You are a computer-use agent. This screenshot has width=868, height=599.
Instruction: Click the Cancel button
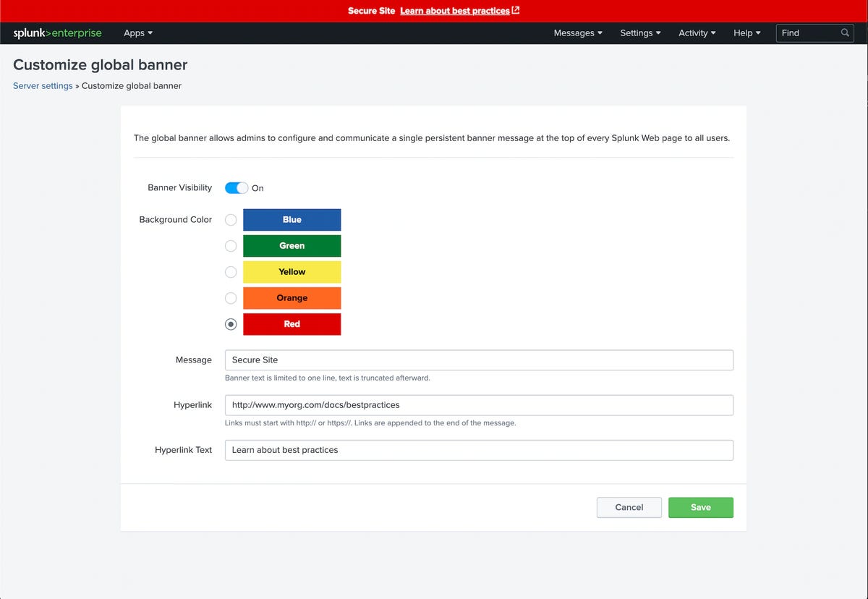point(629,507)
